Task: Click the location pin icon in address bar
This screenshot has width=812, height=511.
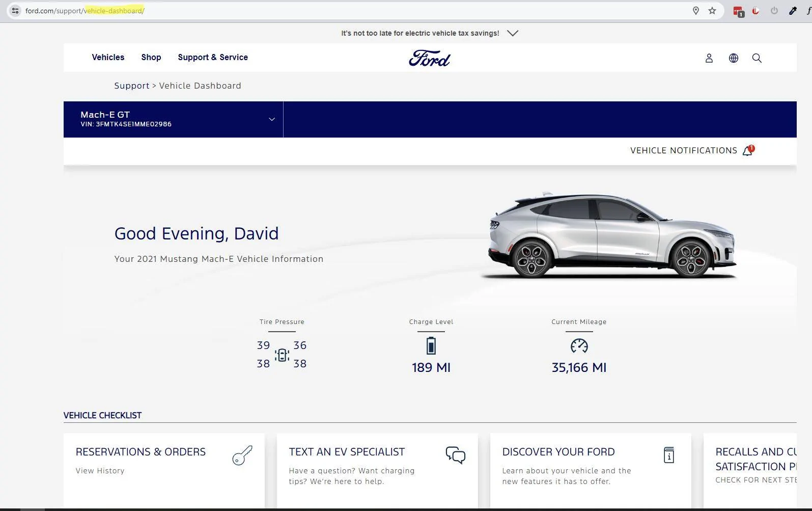Action: 695,11
